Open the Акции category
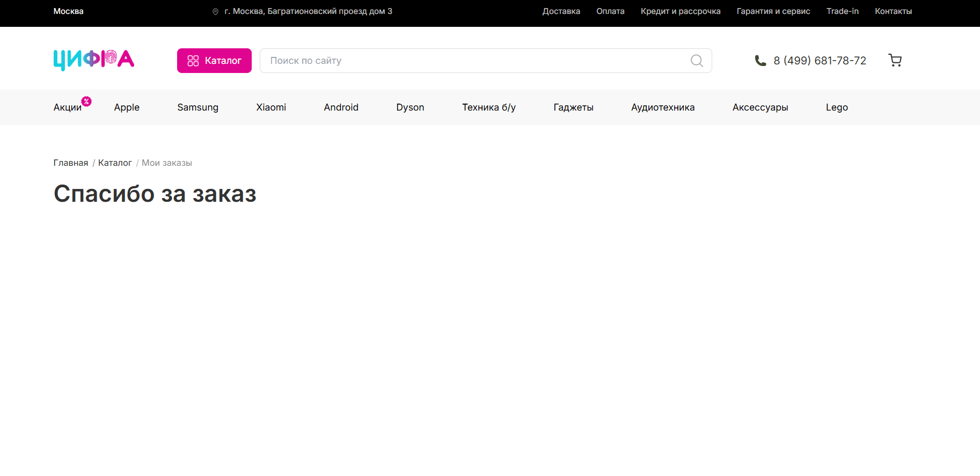The image size is (980, 476). (67, 107)
